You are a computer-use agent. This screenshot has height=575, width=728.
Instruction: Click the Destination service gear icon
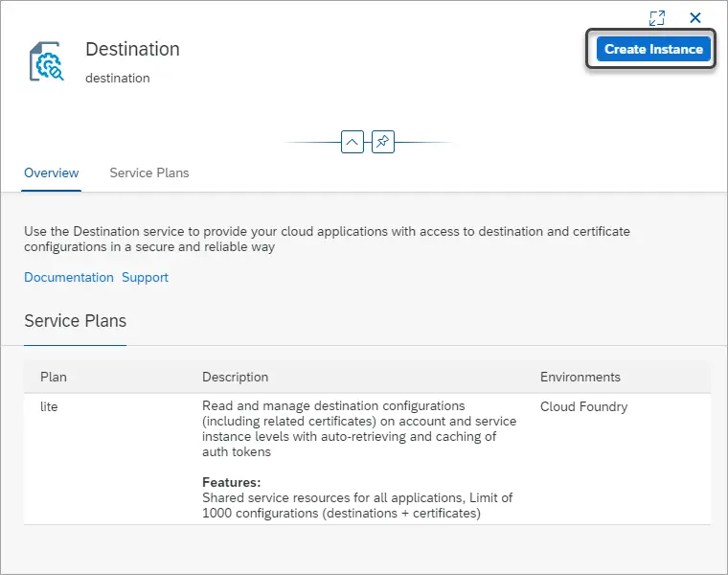tap(46, 61)
